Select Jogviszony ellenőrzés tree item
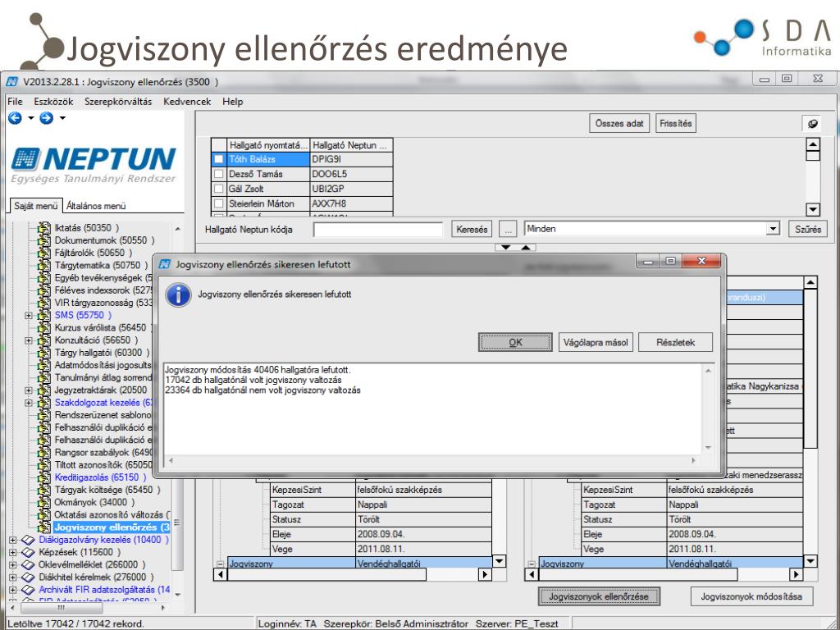 pos(112,527)
